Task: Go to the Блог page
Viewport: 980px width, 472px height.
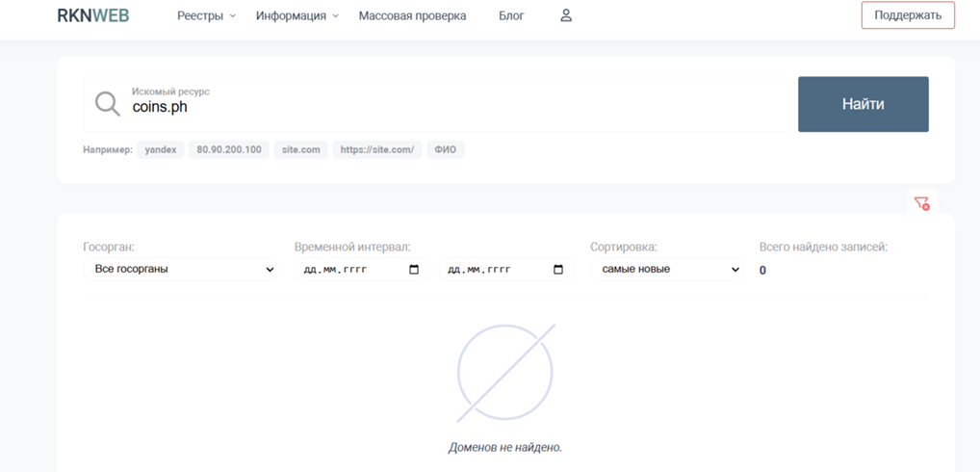Action: tap(511, 15)
